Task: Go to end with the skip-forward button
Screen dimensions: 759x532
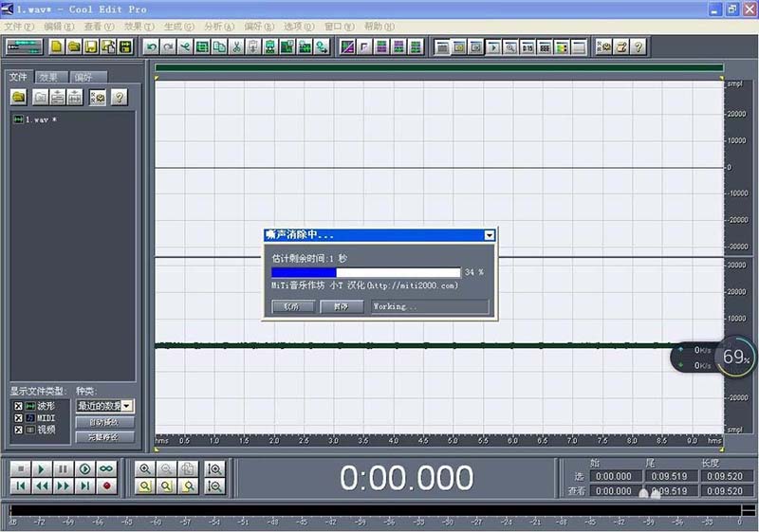Action: 84,486
